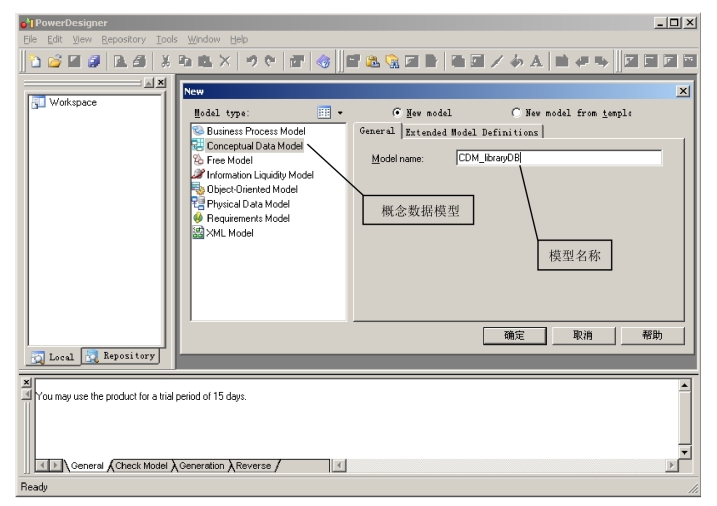
Task: Close the Workspace browser pane
Action: (161, 83)
